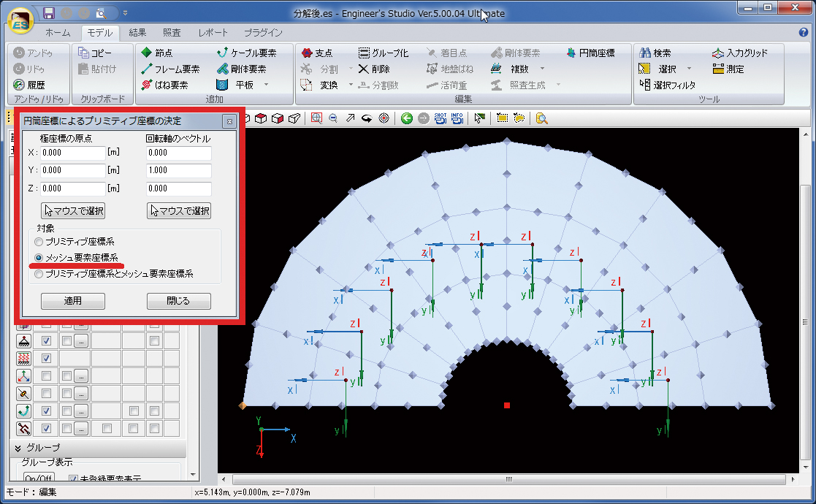This screenshot has width=816, height=504.
Task: Click the zoom-out magnifier in view toolbar
Action: click(333, 118)
